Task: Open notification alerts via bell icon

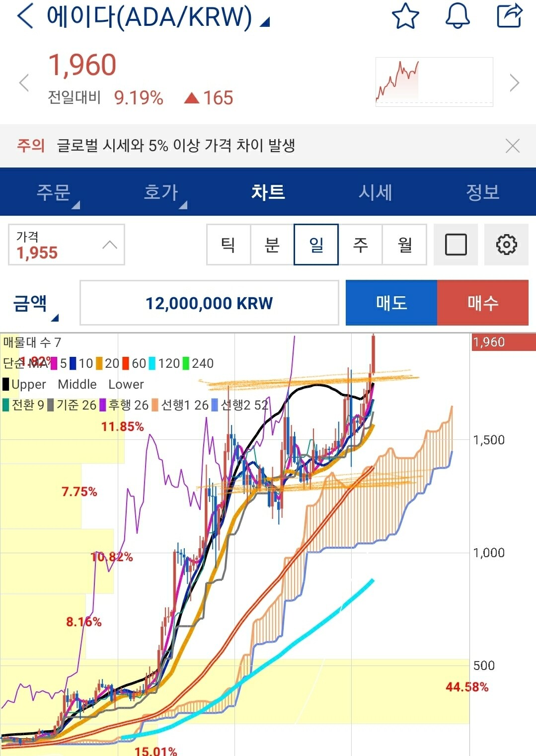Action: (x=457, y=16)
